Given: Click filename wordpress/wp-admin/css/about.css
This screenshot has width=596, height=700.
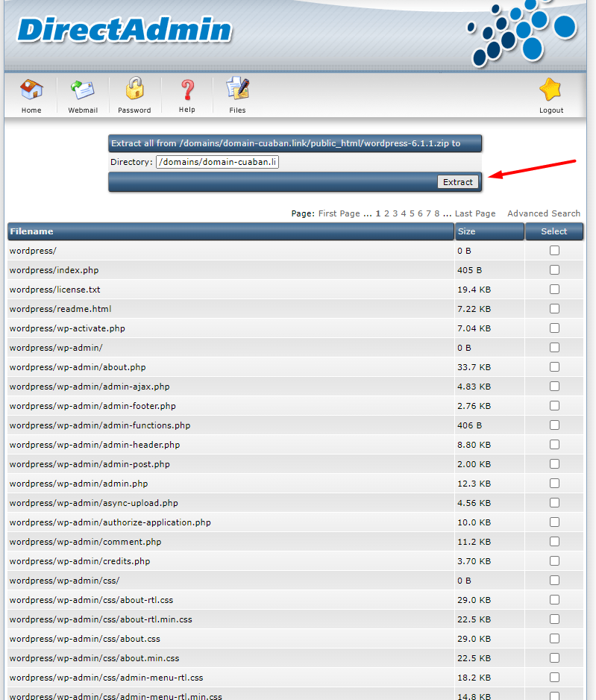Looking at the screenshot, I should point(85,639).
